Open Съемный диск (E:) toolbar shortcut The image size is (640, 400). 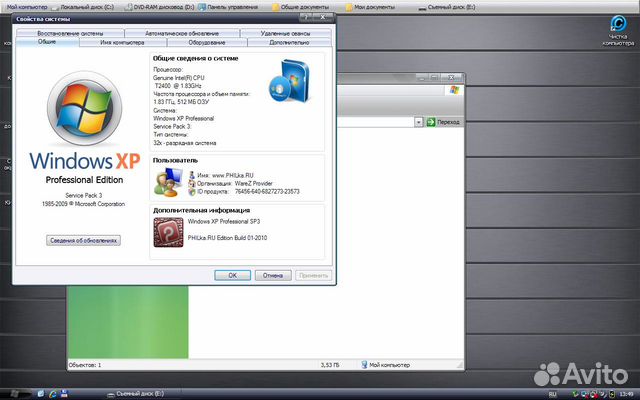pyautogui.click(x=447, y=7)
